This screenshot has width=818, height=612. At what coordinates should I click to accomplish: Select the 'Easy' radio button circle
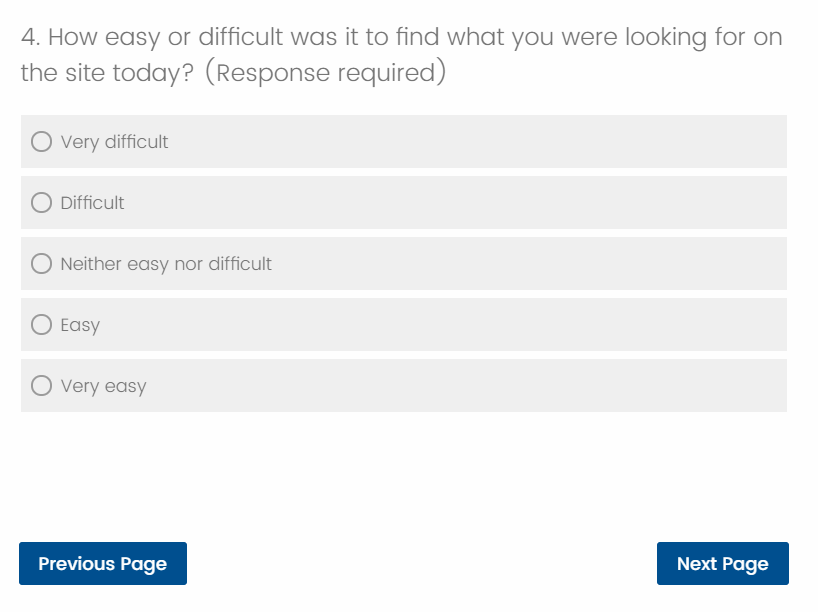point(41,325)
